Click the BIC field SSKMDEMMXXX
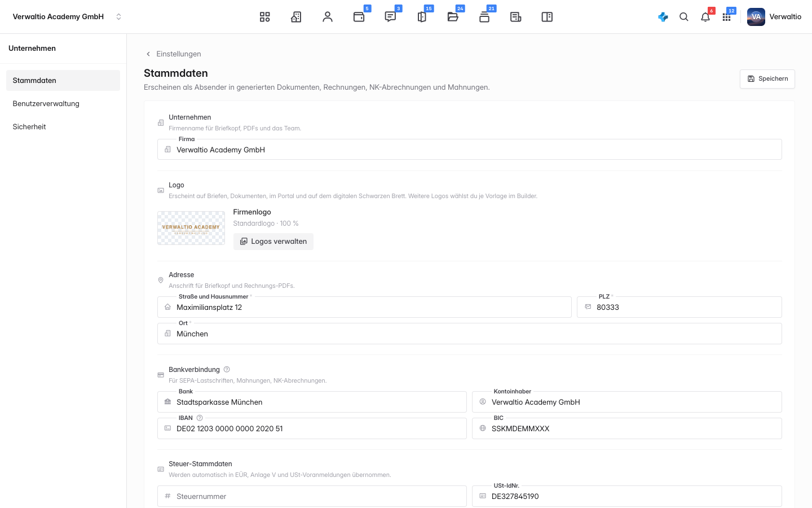 [x=627, y=428]
